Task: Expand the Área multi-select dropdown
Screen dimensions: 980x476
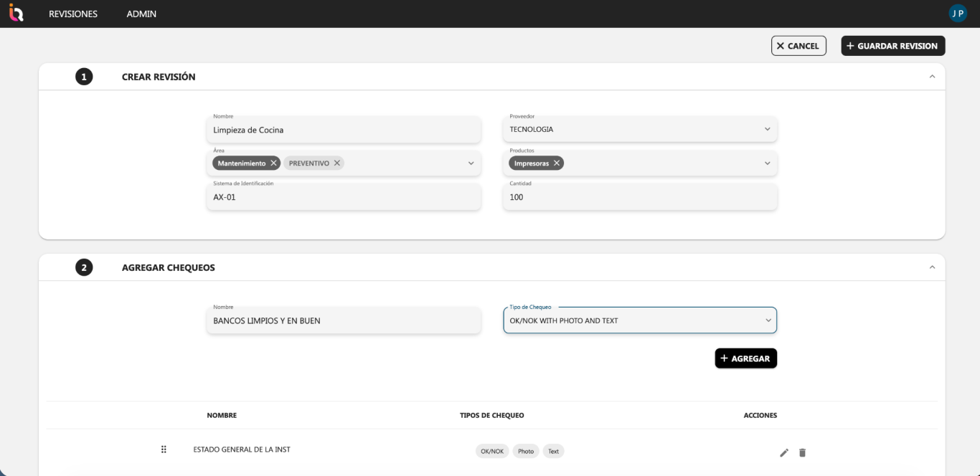Action: click(471, 163)
